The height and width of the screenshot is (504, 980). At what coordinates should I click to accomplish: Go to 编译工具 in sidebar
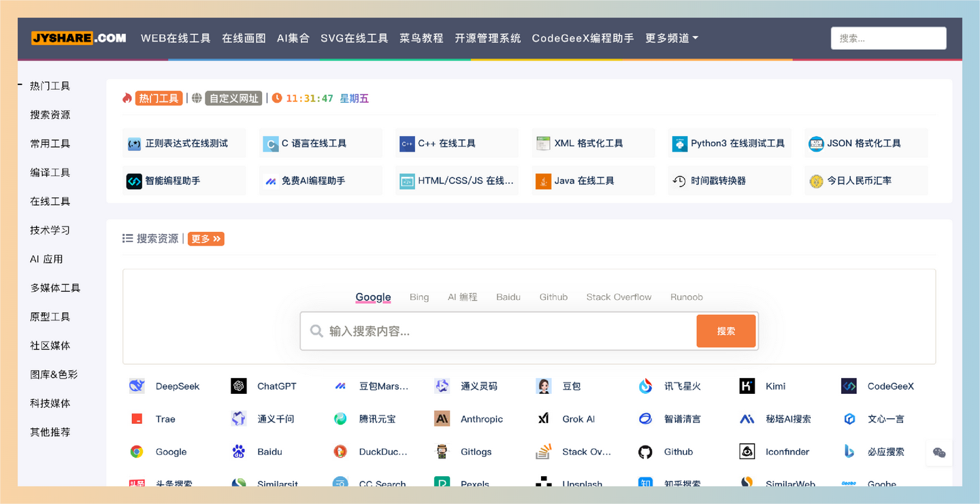coord(50,173)
